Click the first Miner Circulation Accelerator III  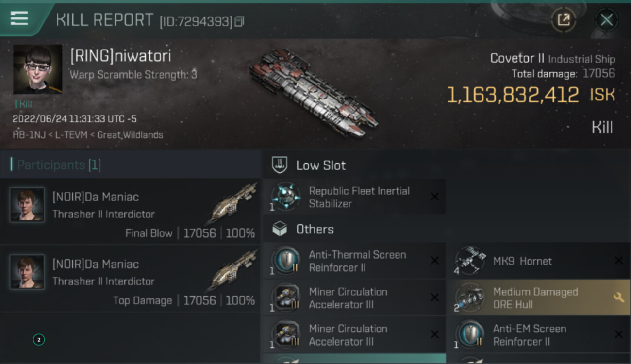pos(348,298)
